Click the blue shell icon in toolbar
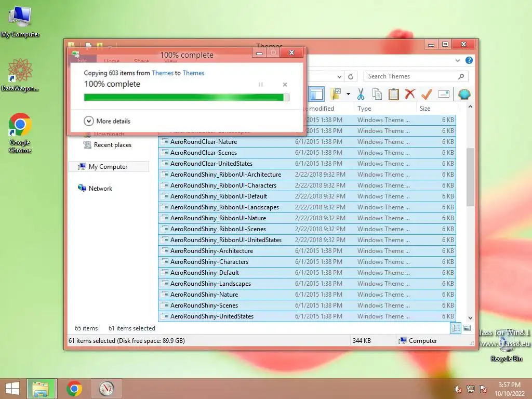This screenshot has height=399, width=532. [x=464, y=94]
